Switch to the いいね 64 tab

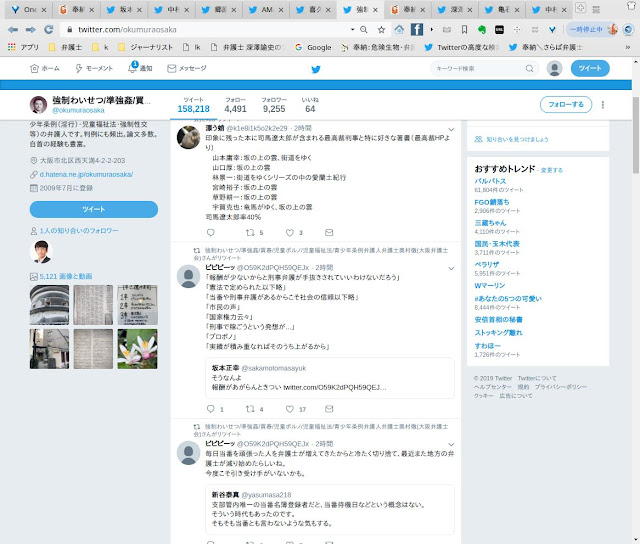coord(310,105)
